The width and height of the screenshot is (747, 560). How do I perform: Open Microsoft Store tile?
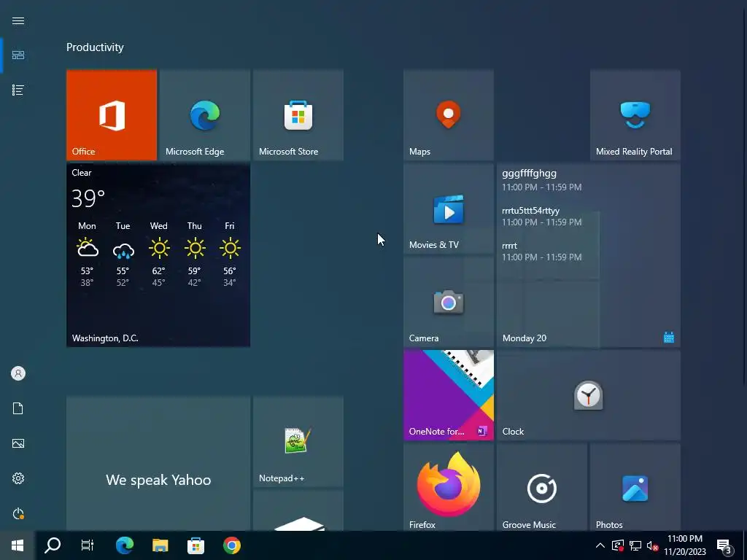click(x=298, y=114)
